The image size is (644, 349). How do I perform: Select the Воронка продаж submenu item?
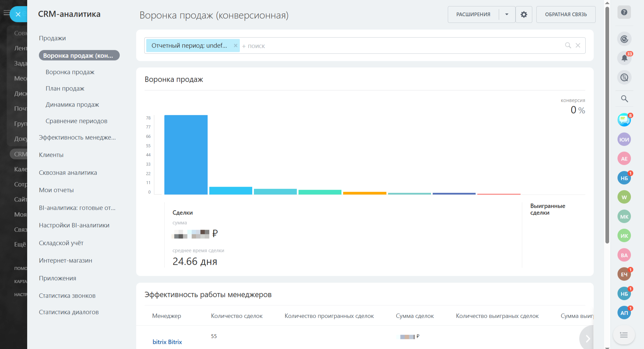[x=70, y=72]
